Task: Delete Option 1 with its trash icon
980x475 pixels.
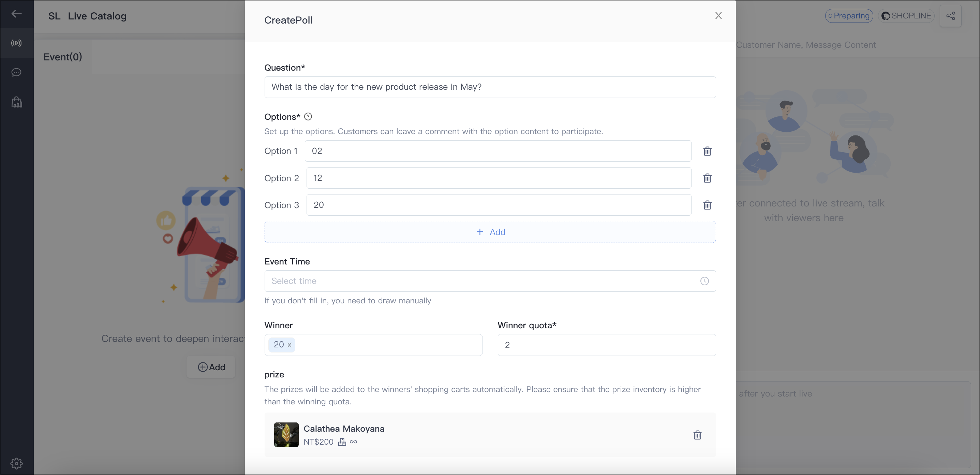Action: tap(707, 151)
